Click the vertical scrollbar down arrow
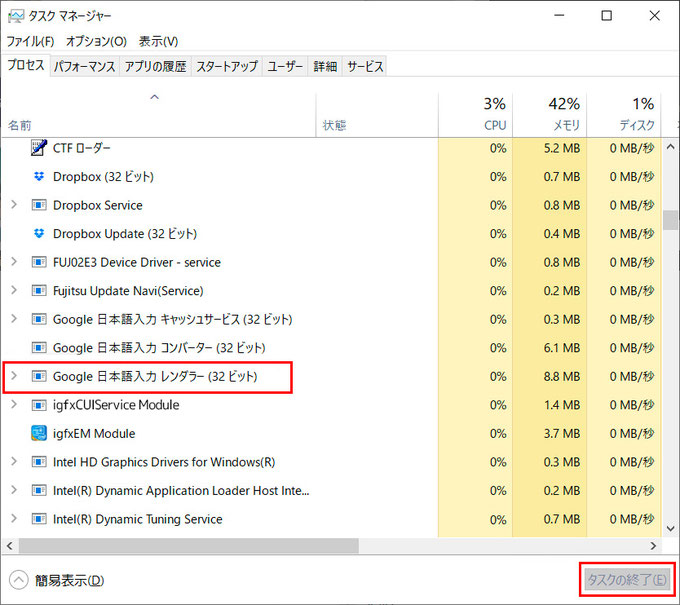The image size is (680, 605). [670, 528]
